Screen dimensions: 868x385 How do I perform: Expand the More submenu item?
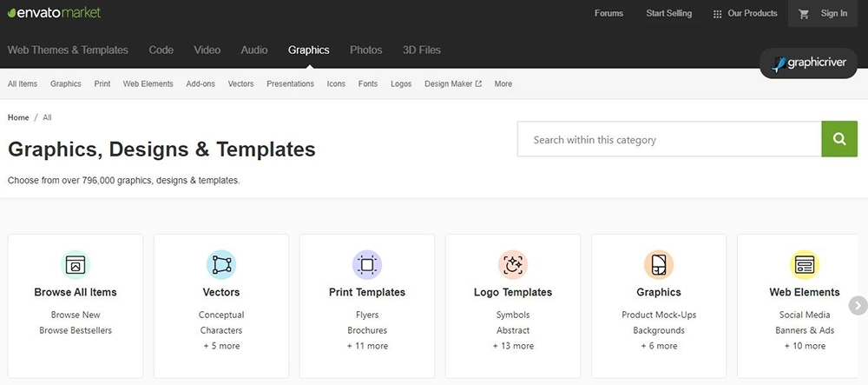click(503, 83)
